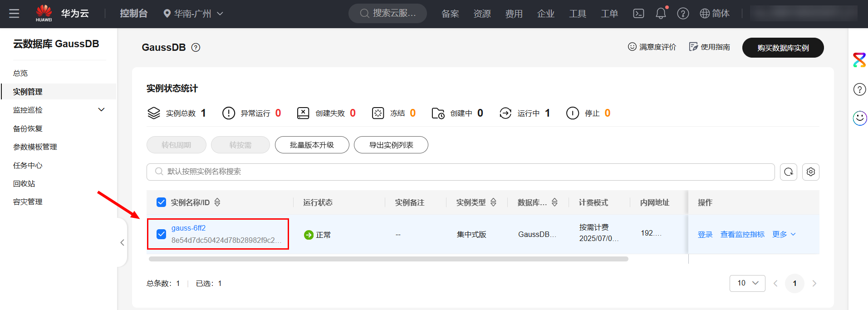The width and height of the screenshot is (868, 310).
Task: Click the 满意度评价 smiley feedback link
Action: [652, 47]
